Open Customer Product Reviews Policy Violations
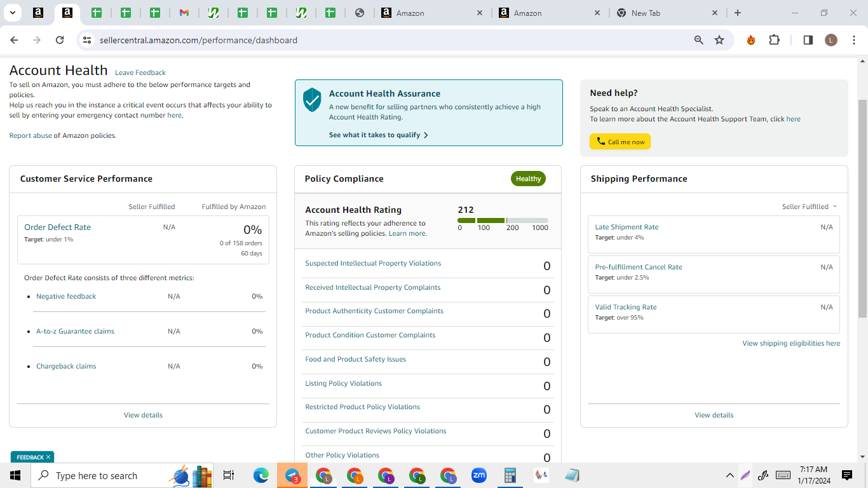This screenshot has height=488, width=868. pyautogui.click(x=376, y=431)
